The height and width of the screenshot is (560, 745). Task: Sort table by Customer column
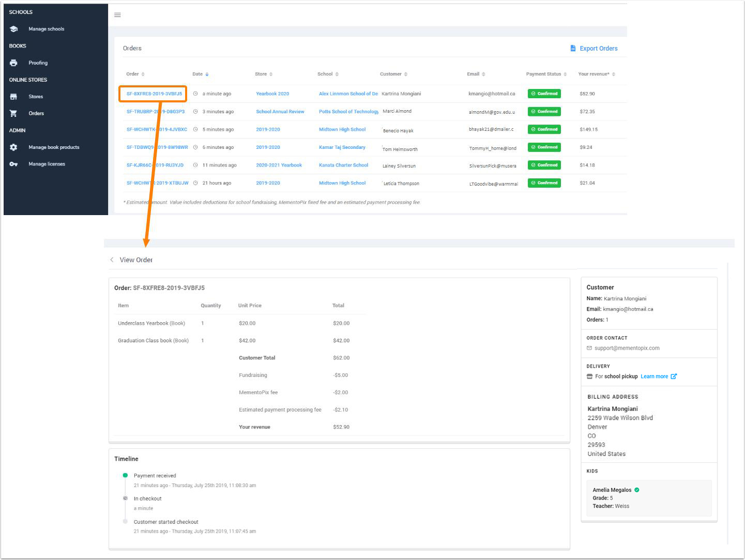(393, 74)
